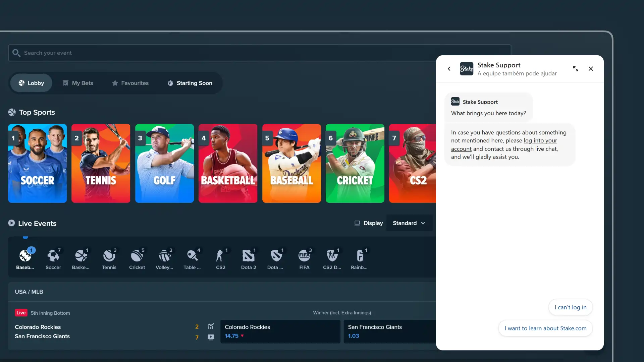
Task: Bet on Colorado Rockies at 14.75
Action: 280,331
